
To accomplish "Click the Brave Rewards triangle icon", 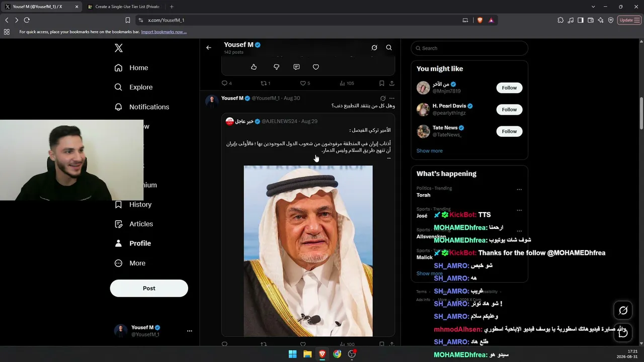I will [x=491, y=20].
